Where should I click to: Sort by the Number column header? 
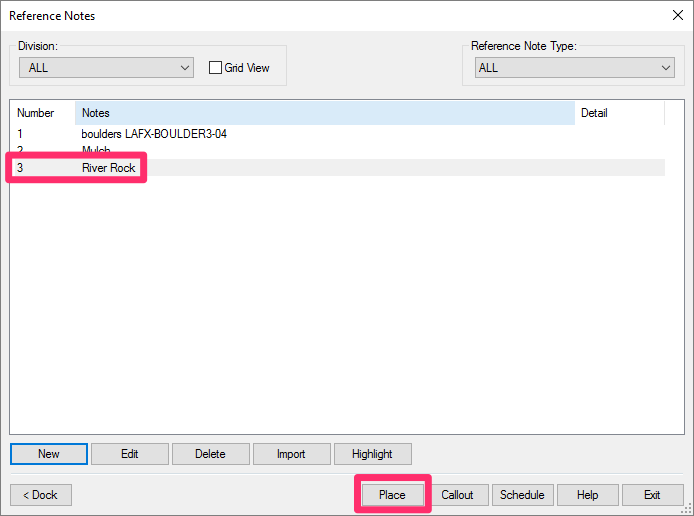point(42,113)
